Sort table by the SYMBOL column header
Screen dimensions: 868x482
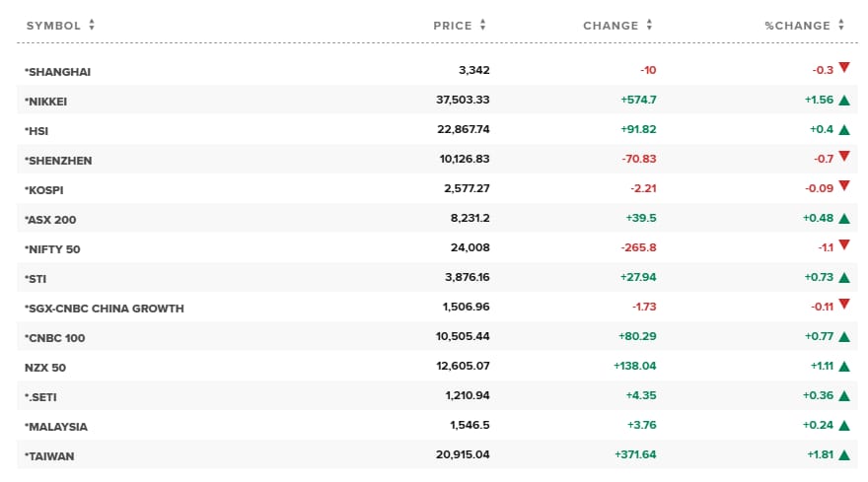point(53,26)
